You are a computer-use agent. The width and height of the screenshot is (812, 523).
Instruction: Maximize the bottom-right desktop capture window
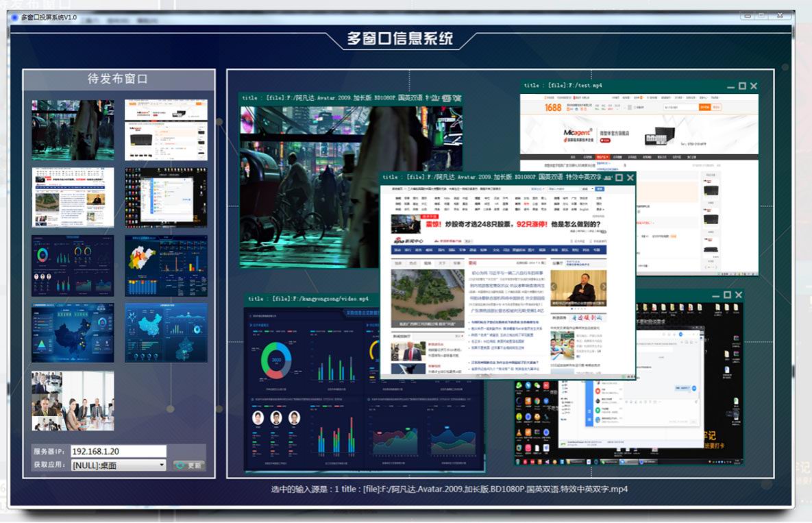(x=726, y=295)
